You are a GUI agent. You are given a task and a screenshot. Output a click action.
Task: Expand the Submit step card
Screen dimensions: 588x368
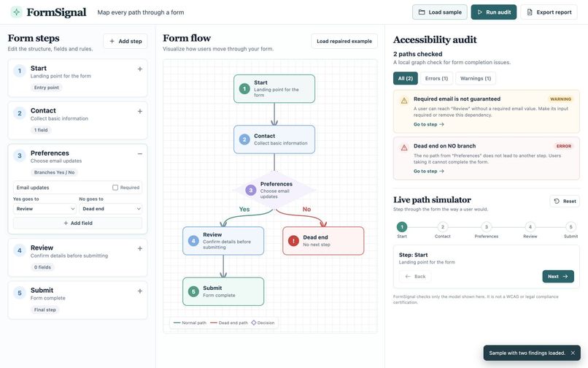pyautogui.click(x=140, y=291)
